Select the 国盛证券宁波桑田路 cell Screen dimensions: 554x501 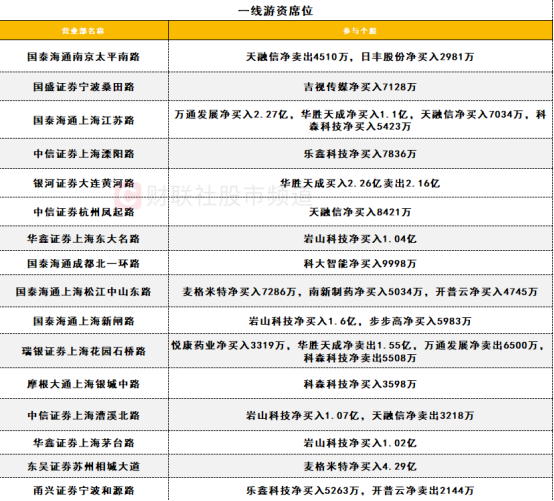(84, 87)
